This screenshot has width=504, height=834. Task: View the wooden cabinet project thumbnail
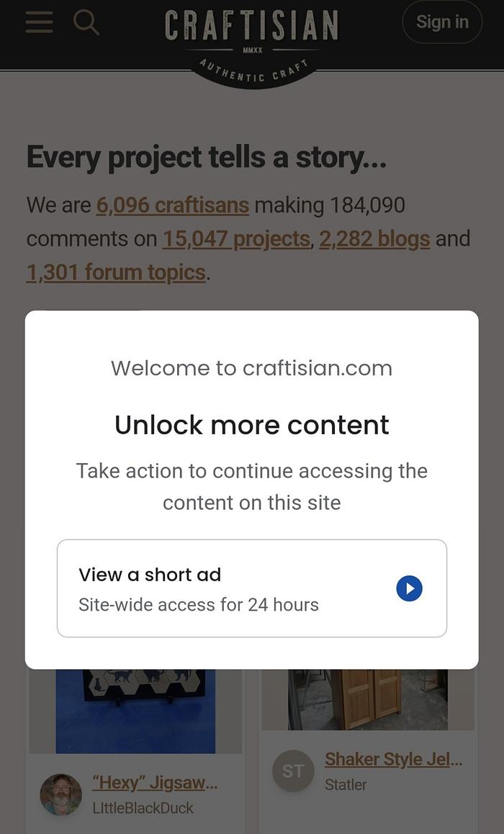point(368,699)
